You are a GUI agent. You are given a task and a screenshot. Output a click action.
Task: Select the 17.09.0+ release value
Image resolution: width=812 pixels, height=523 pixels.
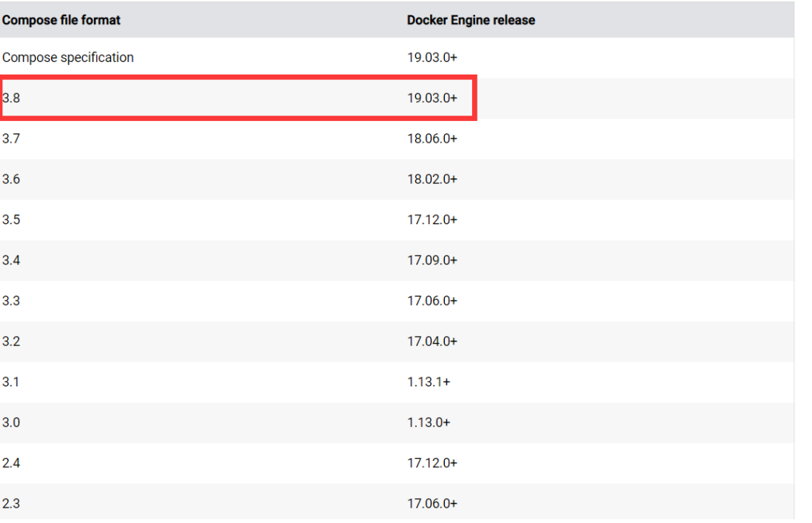(432, 260)
